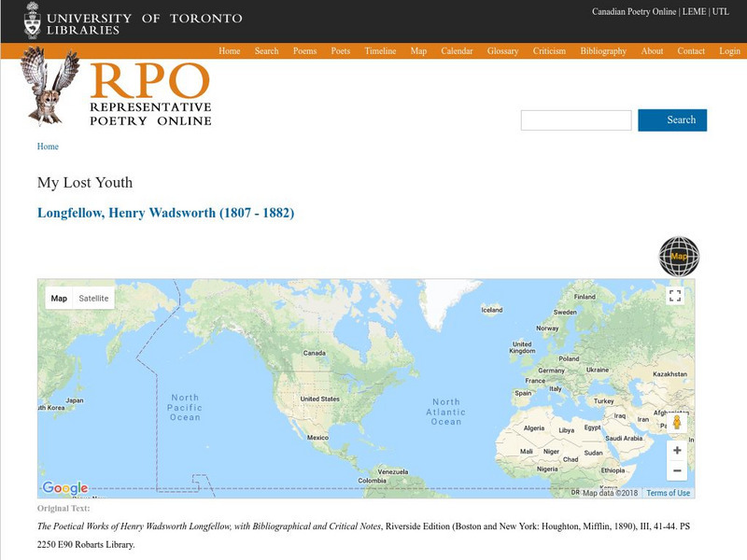Open the Glossary menu item
747x560 pixels.
pos(502,51)
